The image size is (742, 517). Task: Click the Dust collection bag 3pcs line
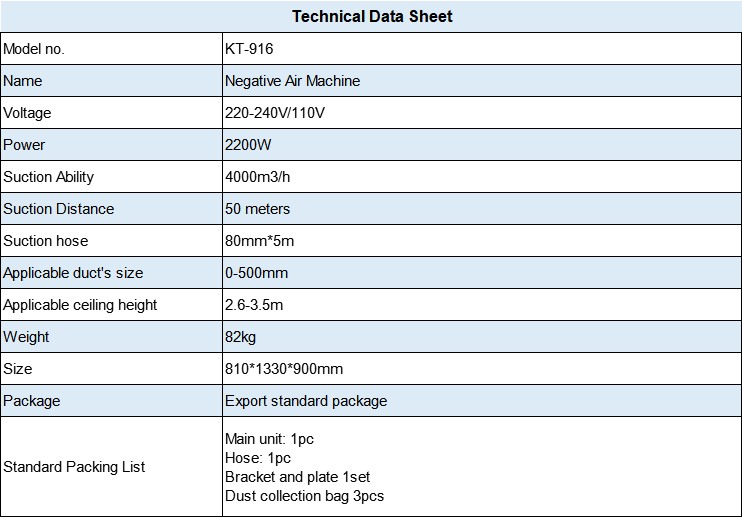pyautogui.click(x=304, y=496)
